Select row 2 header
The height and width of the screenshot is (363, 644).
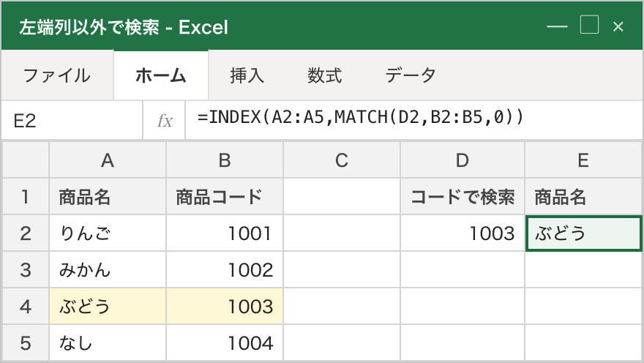[x=26, y=233]
